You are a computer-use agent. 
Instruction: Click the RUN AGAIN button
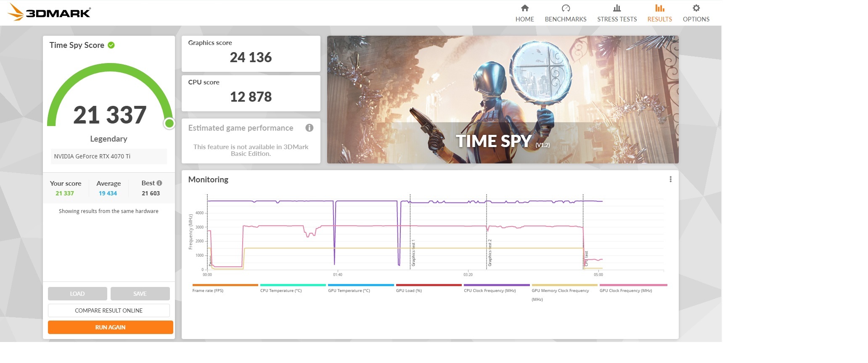111,327
